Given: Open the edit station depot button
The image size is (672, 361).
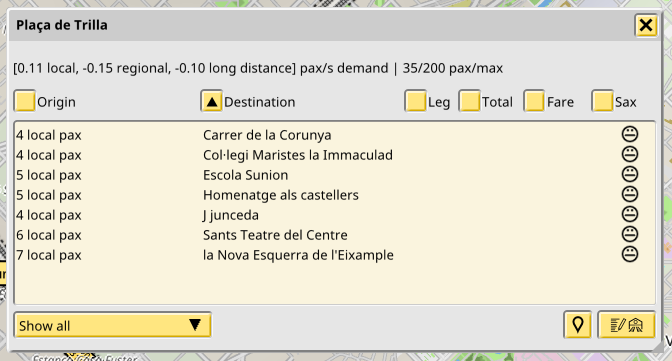Looking at the screenshot, I should coord(627,325).
